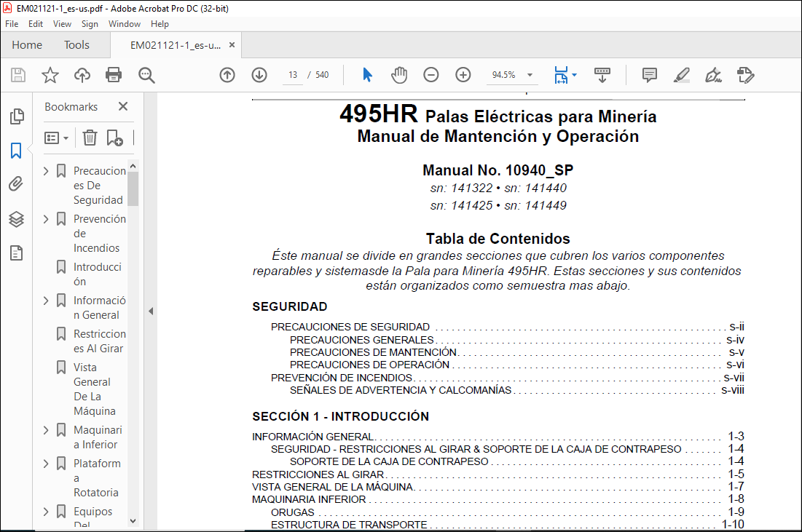Image resolution: width=802 pixels, height=532 pixels.
Task: Toggle the bookmarks panel sidebar icon
Action: tap(16, 151)
